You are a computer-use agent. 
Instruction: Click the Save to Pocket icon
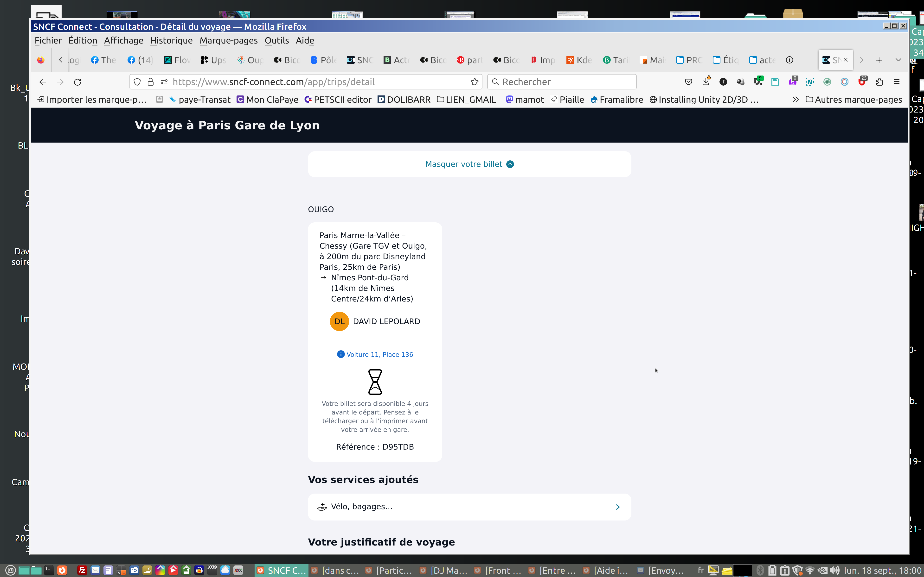click(688, 82)
